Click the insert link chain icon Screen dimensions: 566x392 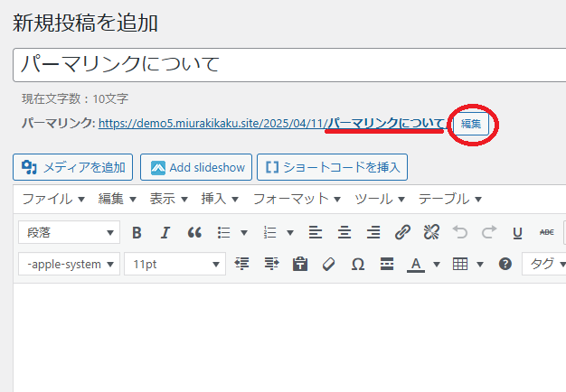tap(402, 232)
